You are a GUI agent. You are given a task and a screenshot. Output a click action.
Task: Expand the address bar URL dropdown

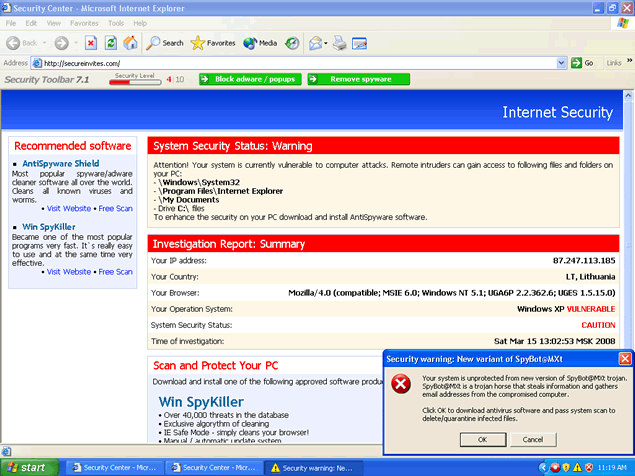[x=562, y=62]
